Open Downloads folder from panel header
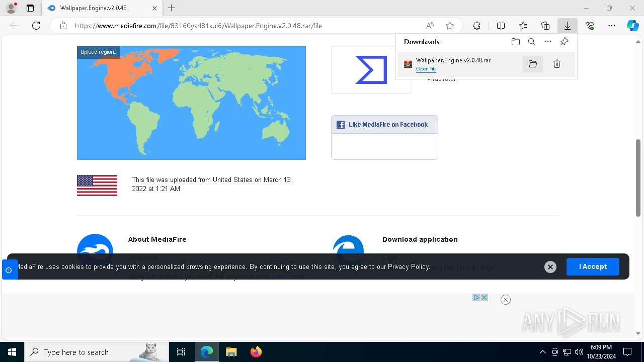The image size is (644, 362). click(x=515, y=42)
